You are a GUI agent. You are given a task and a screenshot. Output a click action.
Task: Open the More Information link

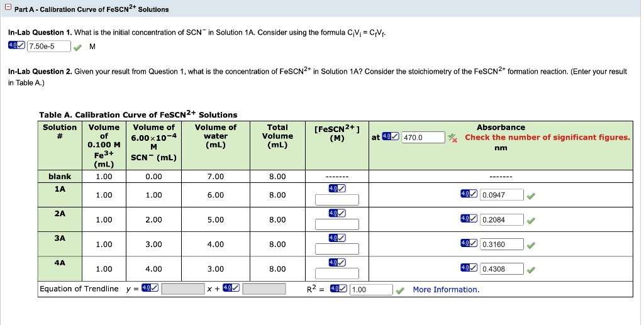click(x=446, y=290)
